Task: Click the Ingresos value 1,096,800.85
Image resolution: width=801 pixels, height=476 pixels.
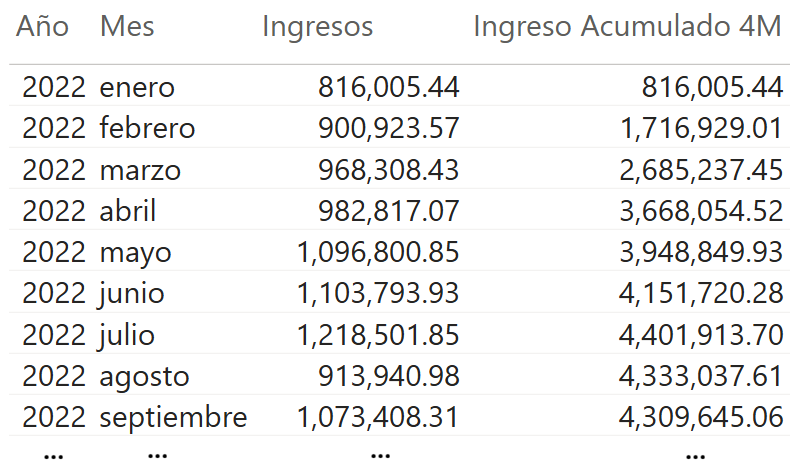Action: [378, 253]
